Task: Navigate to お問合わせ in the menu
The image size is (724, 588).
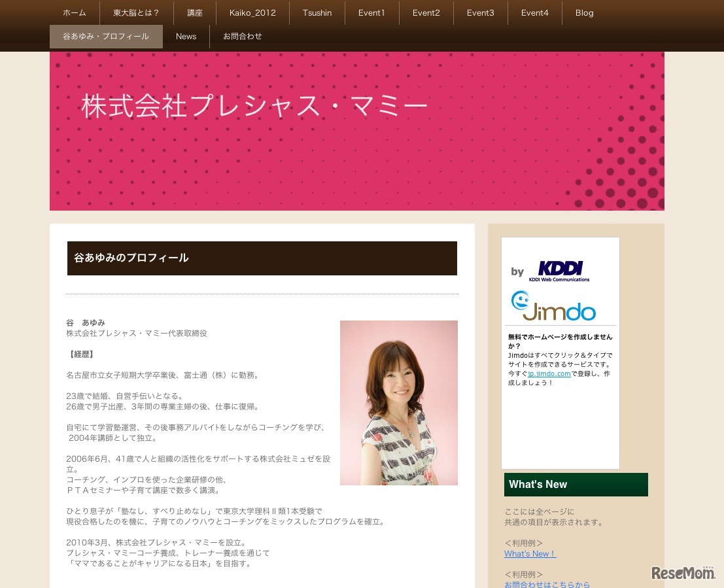Action: (242, 37)
